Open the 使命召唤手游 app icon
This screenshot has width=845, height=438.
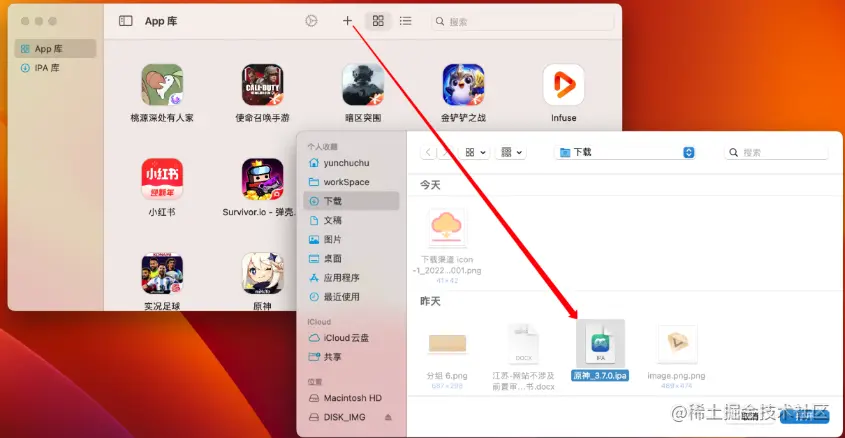click(262, 85)
